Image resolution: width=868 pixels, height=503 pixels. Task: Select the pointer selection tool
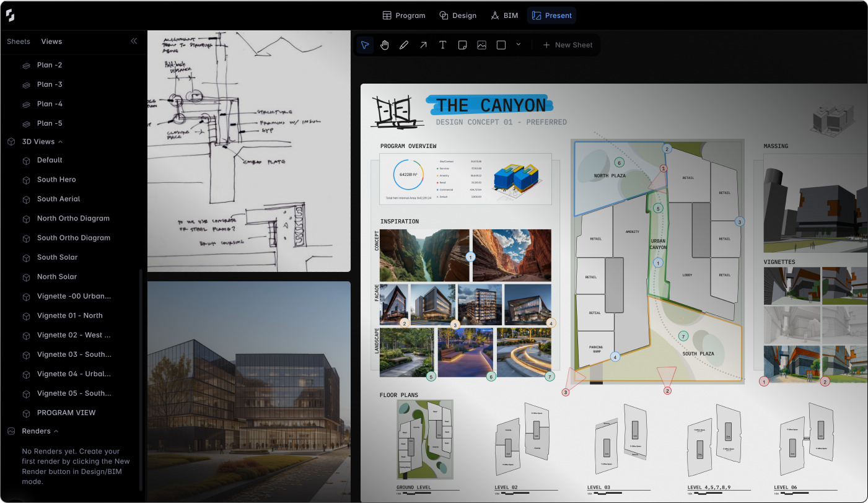(365, 44)
